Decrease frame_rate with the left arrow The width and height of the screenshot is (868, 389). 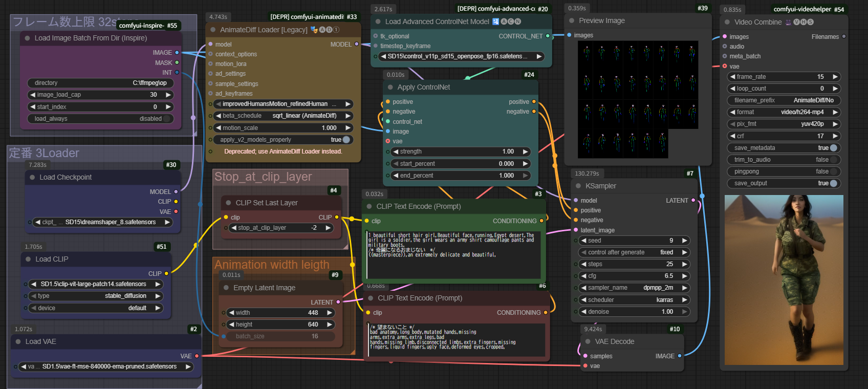pos(732,77)
